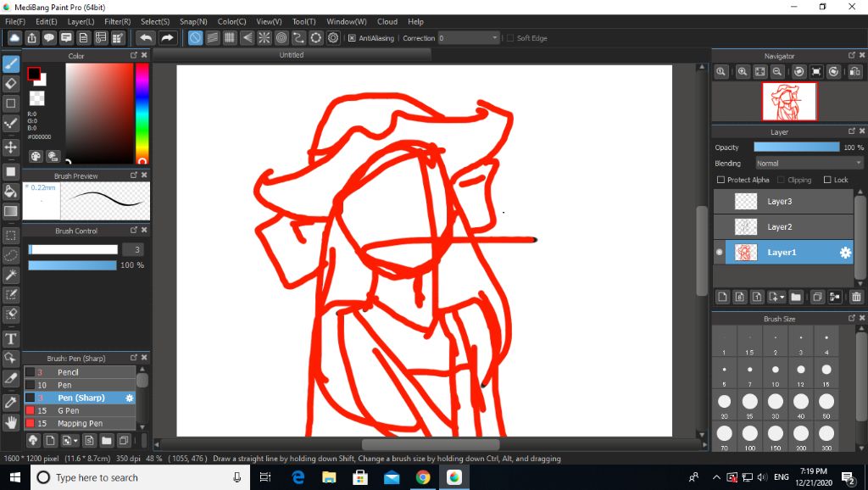
Task: Select the Bucket fill tool
Action: tap(10, 192)
